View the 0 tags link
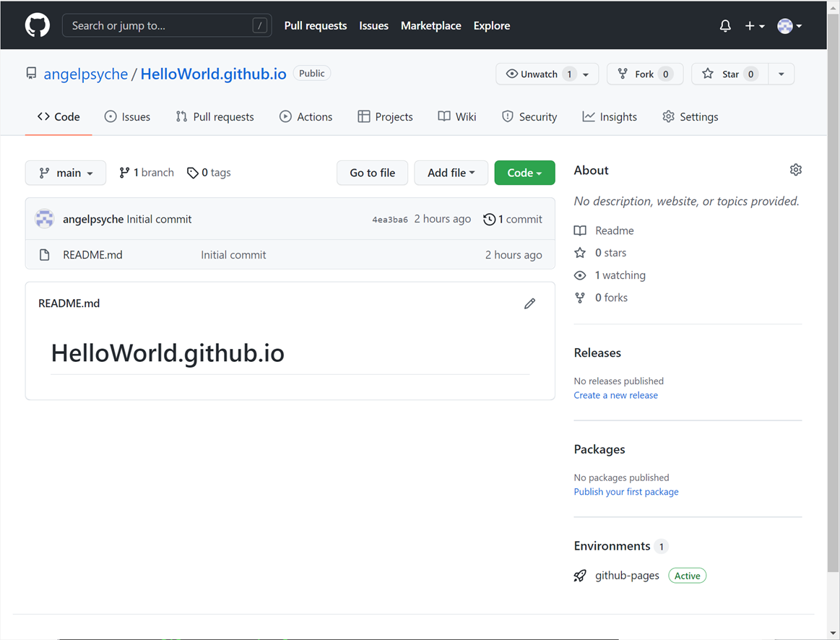840x640 pixels. click(209, 173)
